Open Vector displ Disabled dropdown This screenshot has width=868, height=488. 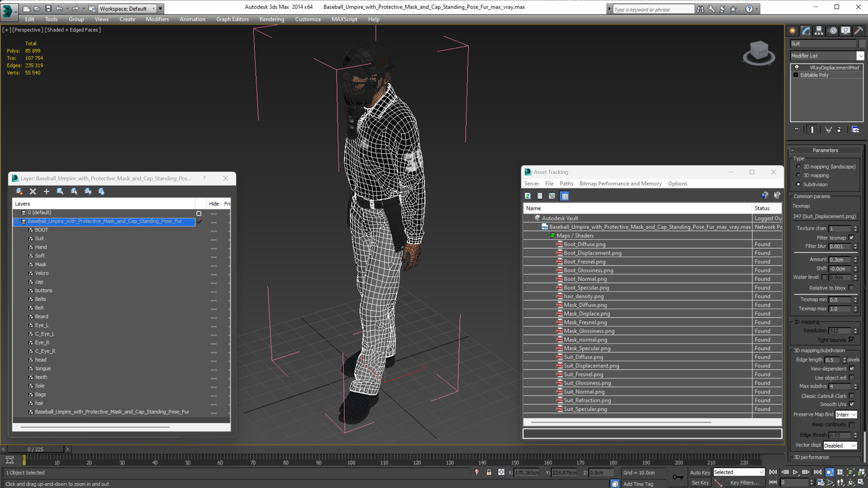(x=840, y=445)
